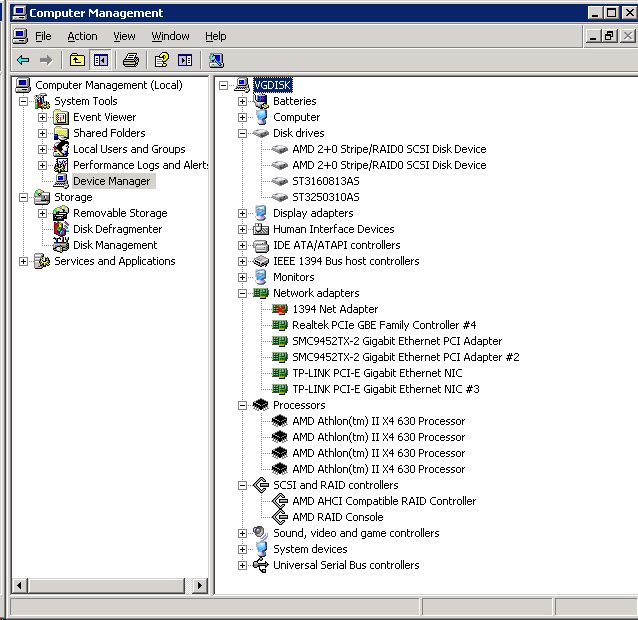Image resolution: width=638 pixels, height=620 pixels.
Task: Click the Event Viewer icon
Action: (61, 118)
